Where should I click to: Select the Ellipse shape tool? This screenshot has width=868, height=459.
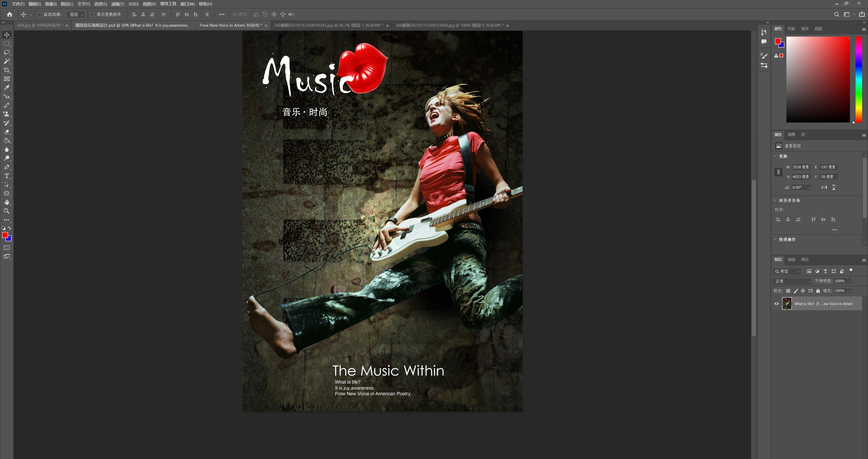click(x=7, y=193)
